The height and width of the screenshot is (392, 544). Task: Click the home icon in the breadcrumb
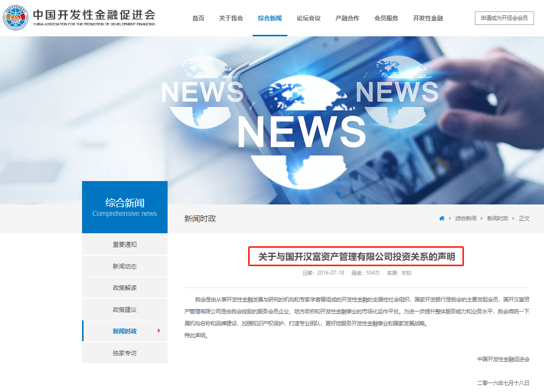click(441, 218)
